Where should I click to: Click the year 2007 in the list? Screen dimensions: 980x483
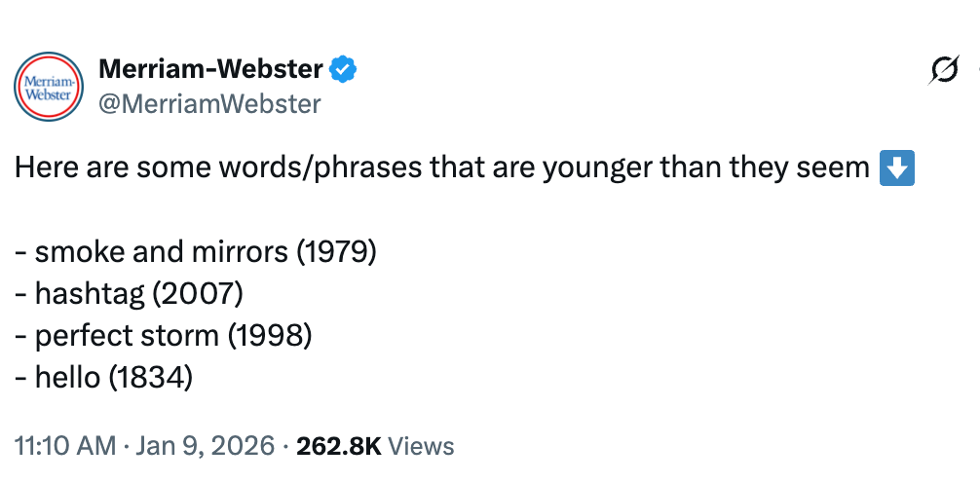[202, 293]
